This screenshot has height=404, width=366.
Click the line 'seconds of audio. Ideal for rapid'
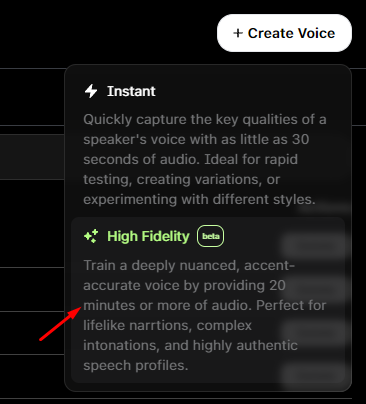(x=190, y=159)
